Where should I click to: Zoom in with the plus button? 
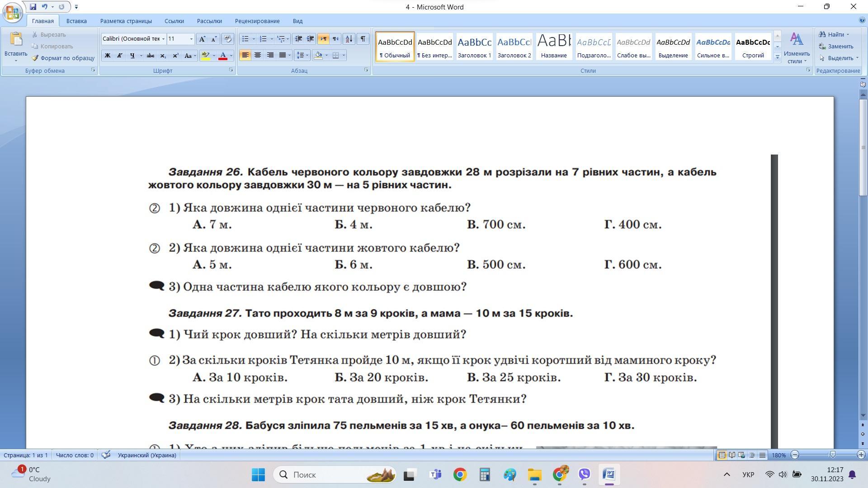[x=861, y=455]
